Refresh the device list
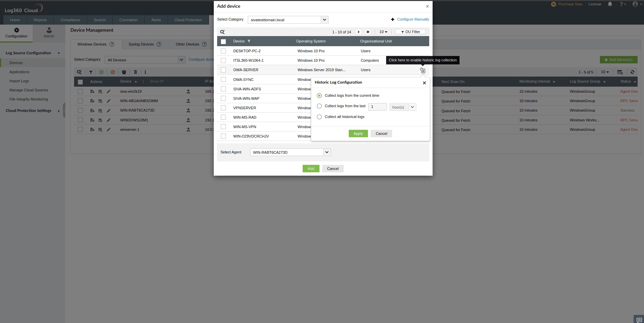The width and height of the screenshot is (644, 323). pyautogui.click(x=633, y=72)
